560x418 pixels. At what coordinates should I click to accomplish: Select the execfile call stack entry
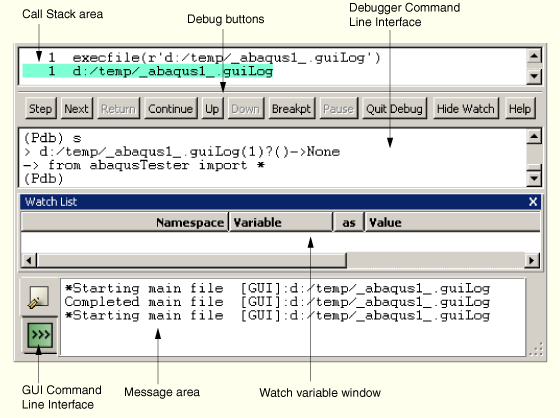(x=214, y=58)
